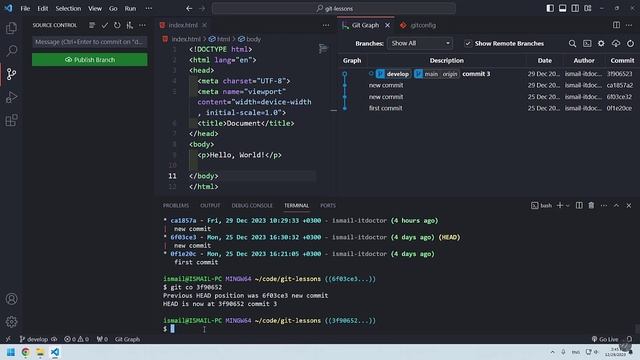Screen dimensions: 640x360
Task: Split the Git Graph editor right
Action: (x=616, y=25)
